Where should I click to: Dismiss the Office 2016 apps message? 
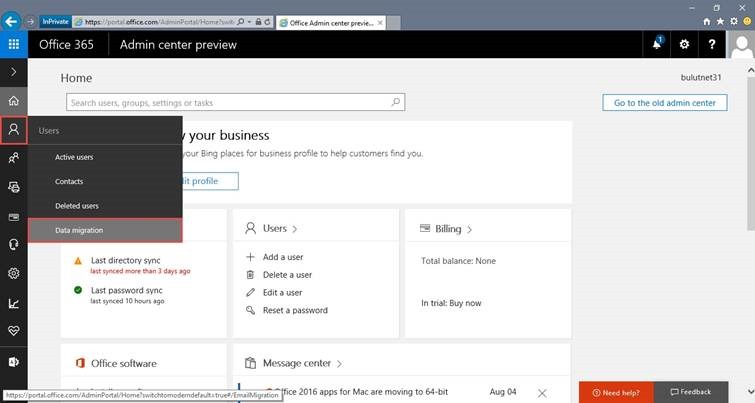542,393
